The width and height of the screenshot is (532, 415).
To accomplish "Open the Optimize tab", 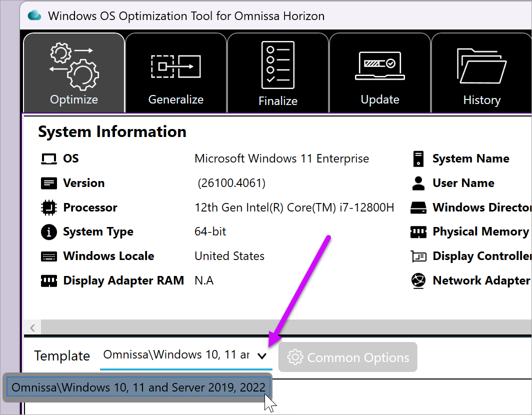I will click(74, 73).
